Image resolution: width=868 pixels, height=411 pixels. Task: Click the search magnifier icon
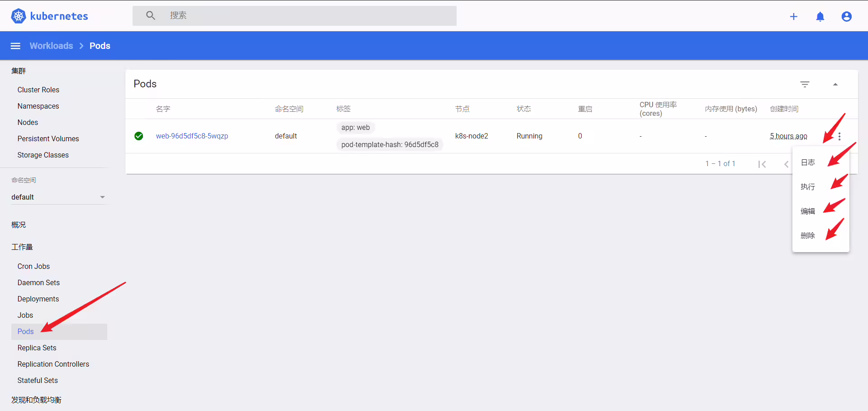tap(151, 15)
